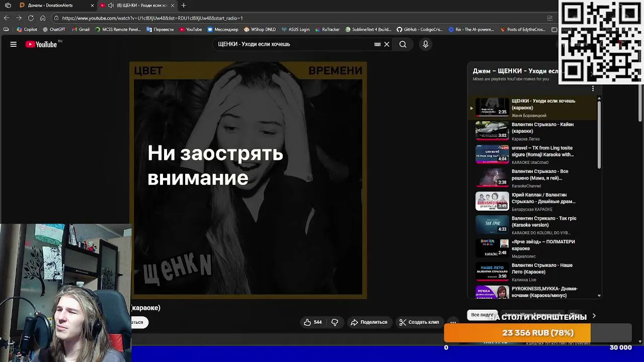Go back in browser history
This screenshot has height=362, width=644.
coord(7,18)
